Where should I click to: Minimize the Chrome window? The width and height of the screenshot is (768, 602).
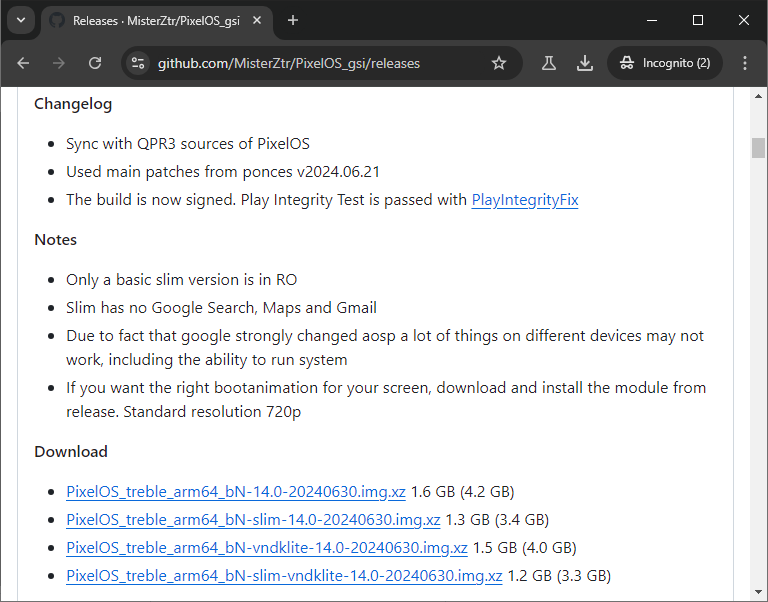(x=652, y=21)
